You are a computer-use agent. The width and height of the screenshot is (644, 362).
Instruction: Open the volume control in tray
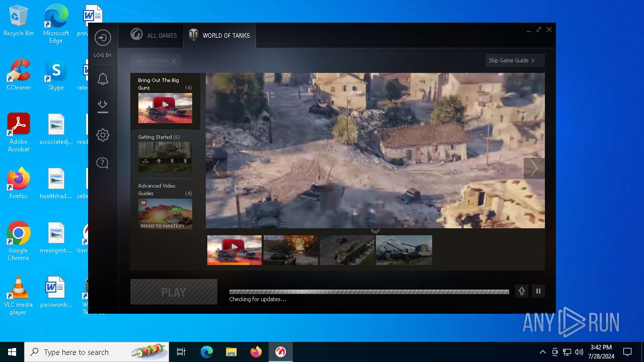(x=579, y=352)
